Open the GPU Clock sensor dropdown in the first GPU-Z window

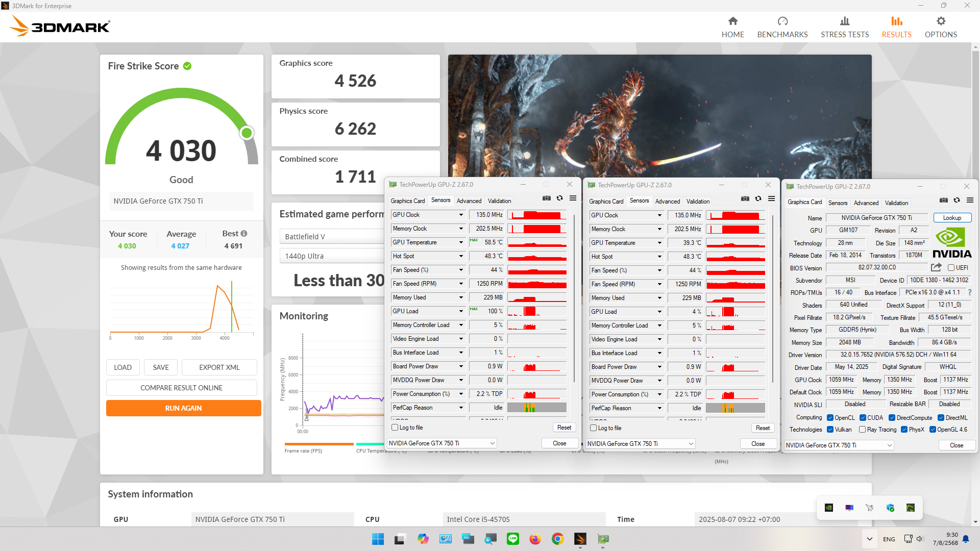click(461, 215)
